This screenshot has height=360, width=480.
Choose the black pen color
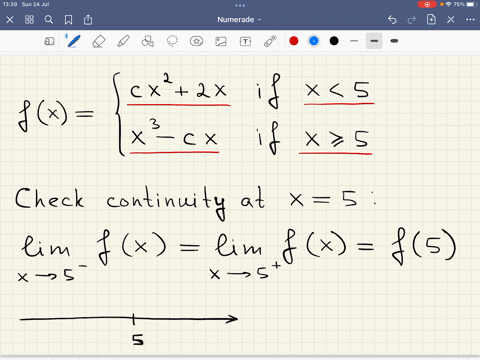(x=334, y=41)
